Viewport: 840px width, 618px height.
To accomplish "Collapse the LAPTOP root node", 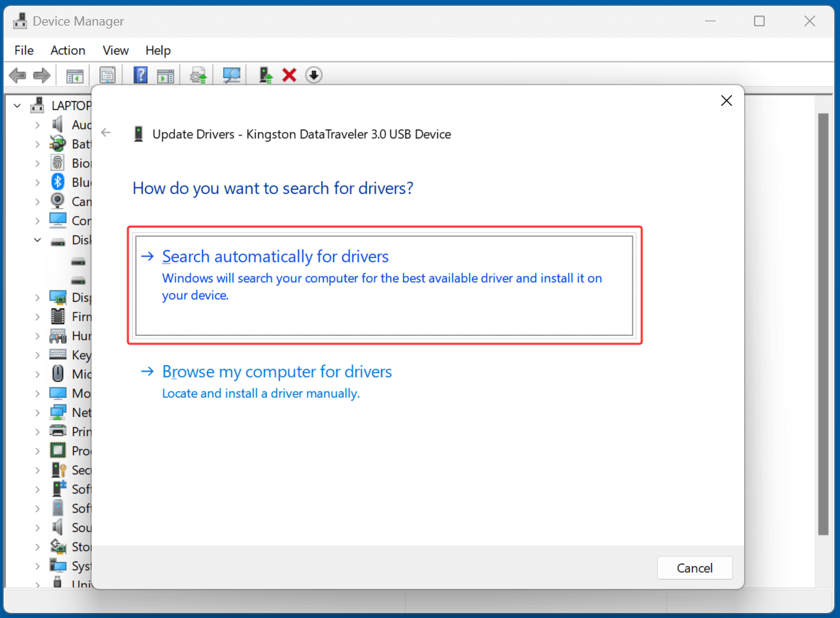I will coord(17,104).
